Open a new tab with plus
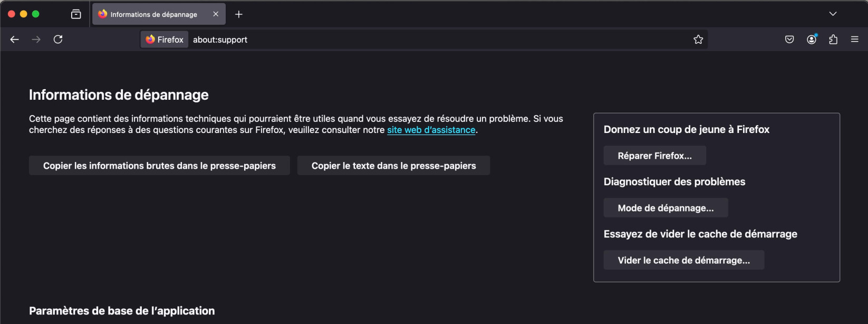This screenshot has height=324, width=868. click(239, 14)
